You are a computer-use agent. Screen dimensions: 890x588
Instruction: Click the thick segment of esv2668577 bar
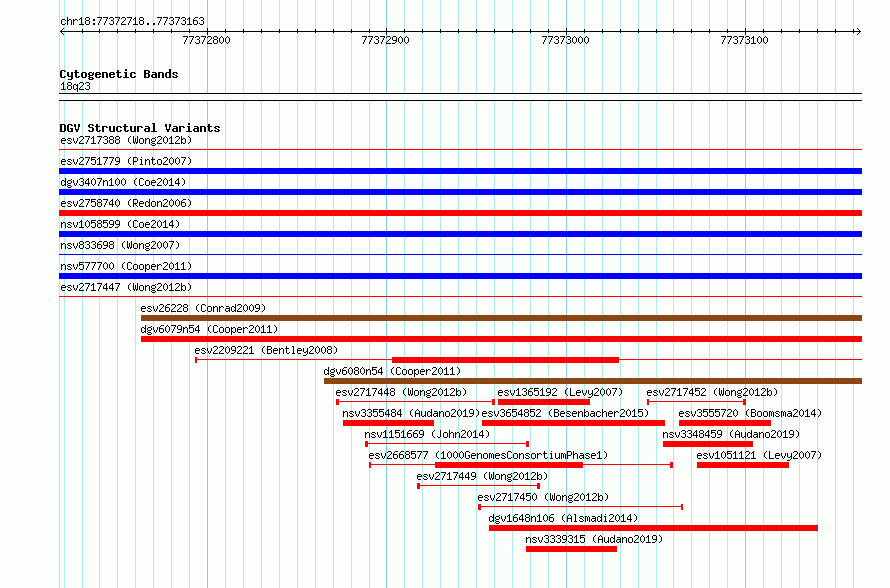point(509,465)
